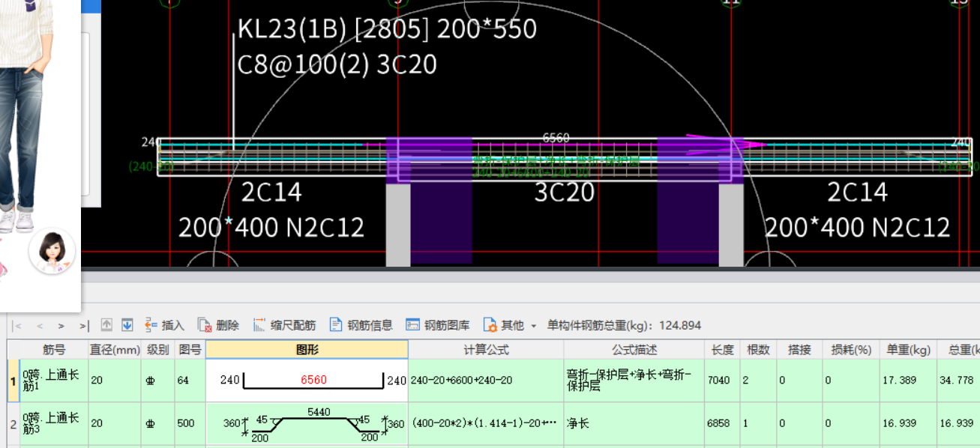
Task: Click the 图号 column header
Action: tap(190, 349)
